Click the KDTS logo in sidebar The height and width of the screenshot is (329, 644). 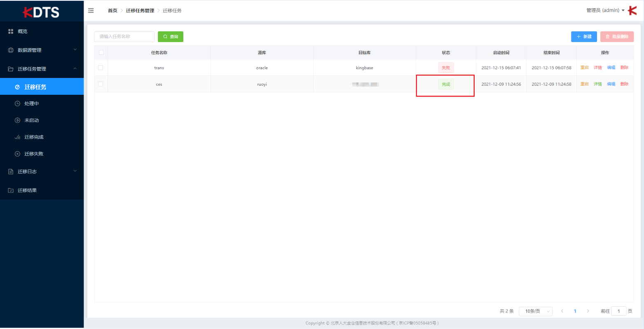click(x=41, y=12)
